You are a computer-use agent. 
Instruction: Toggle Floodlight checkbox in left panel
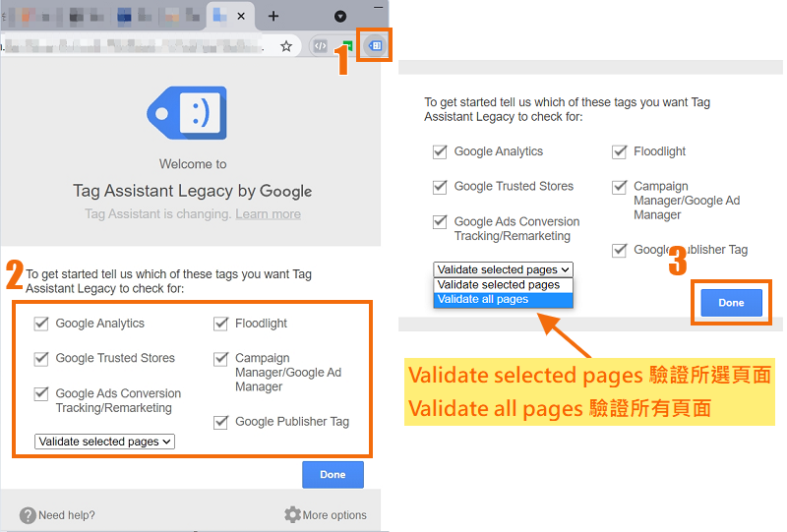(220, 324)
